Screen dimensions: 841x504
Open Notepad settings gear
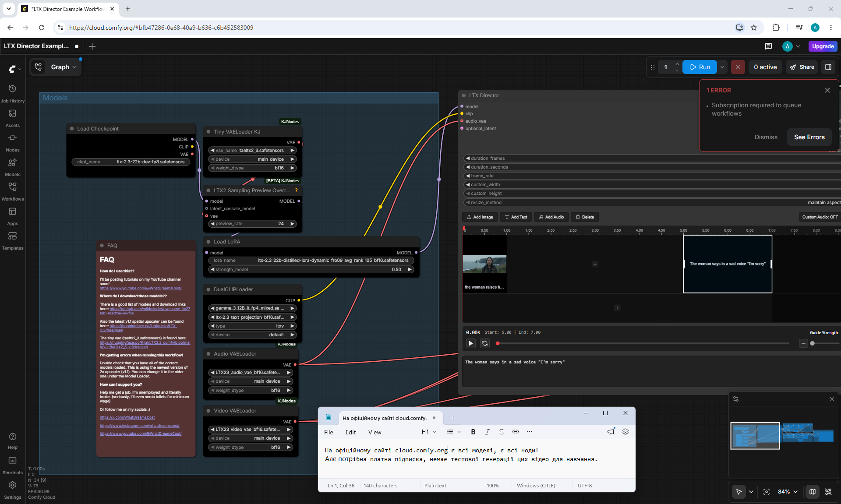click(x=625, y=432)
